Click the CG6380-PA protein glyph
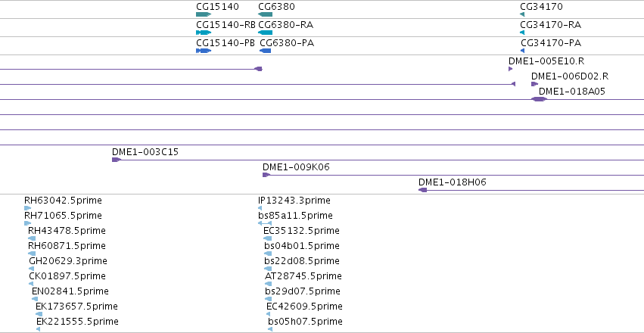The width and height of the screenshot is (644, 333). click(x=266, y=51)
